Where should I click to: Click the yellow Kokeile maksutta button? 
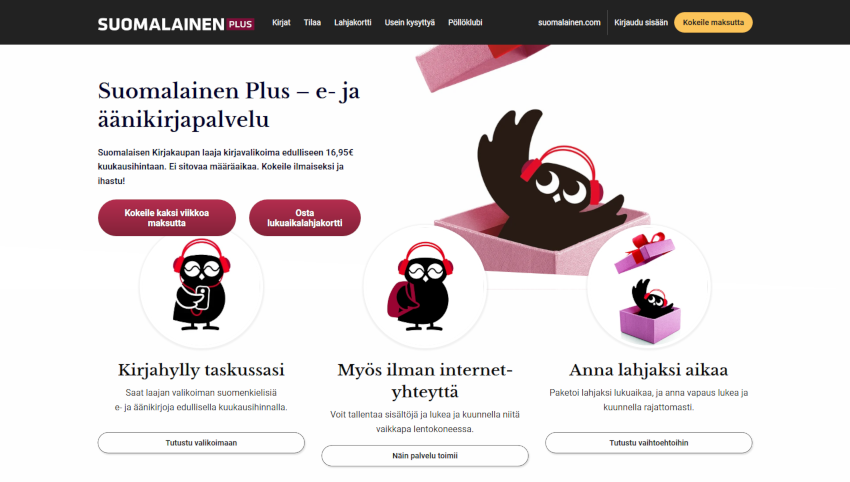pyautogui.click(x=713, y=22)
